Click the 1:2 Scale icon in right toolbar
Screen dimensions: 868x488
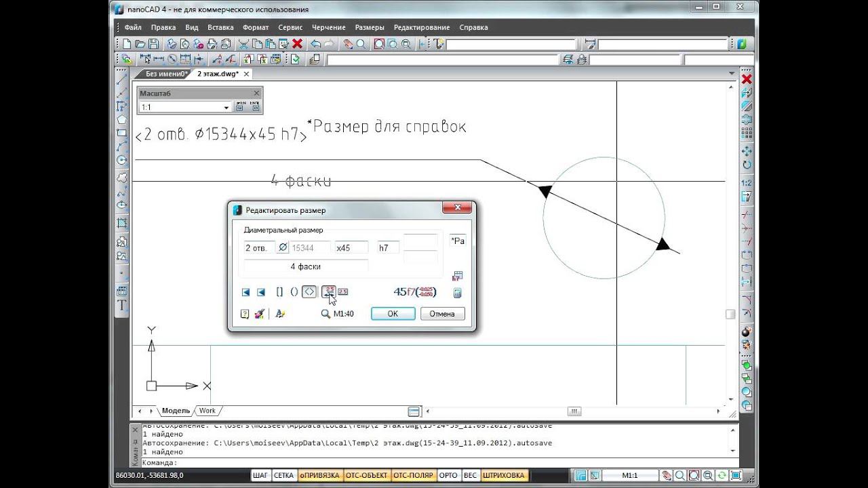pyautogui.click(x=747, y=183)
